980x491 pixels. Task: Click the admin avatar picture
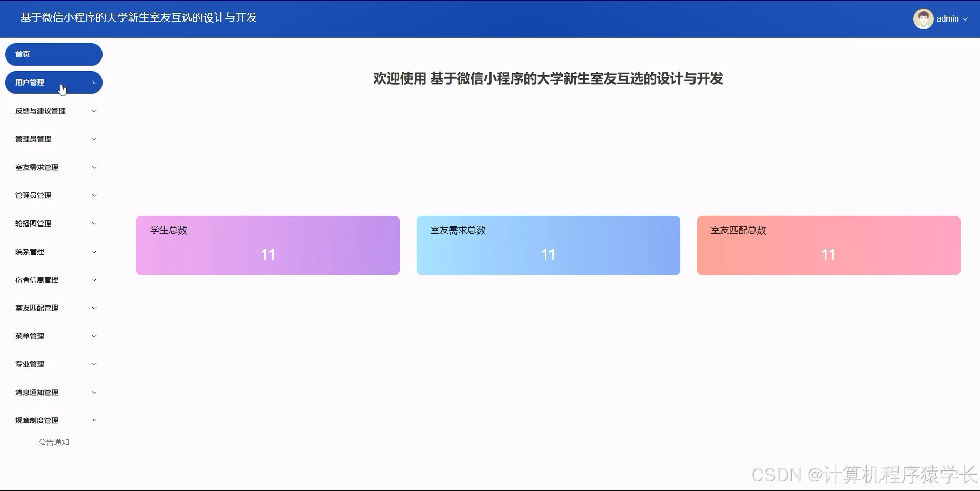pos(923,19)
